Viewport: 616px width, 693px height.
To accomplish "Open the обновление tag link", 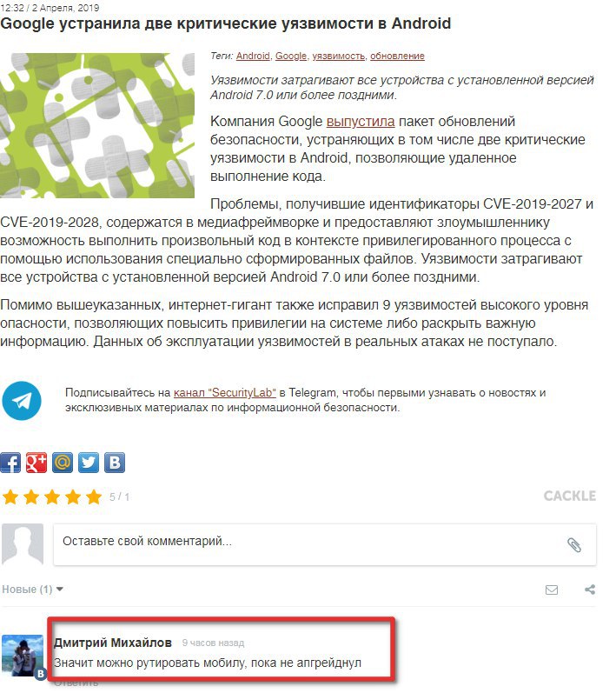I will [397, 56].
